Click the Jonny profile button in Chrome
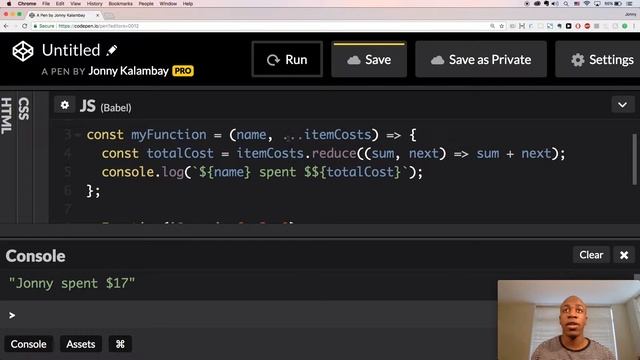Image resolution: width=640 pixels, height=360 pixels. click(630, 14)
